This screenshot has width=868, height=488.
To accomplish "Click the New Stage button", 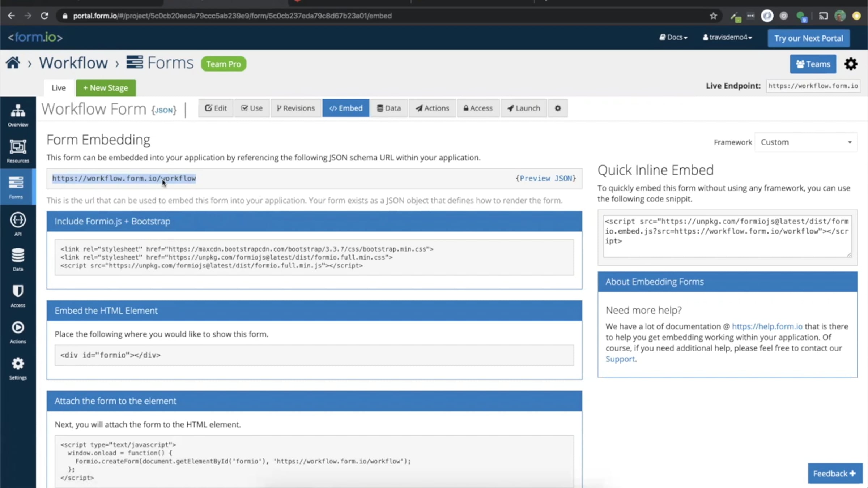I will pos(106,88).
